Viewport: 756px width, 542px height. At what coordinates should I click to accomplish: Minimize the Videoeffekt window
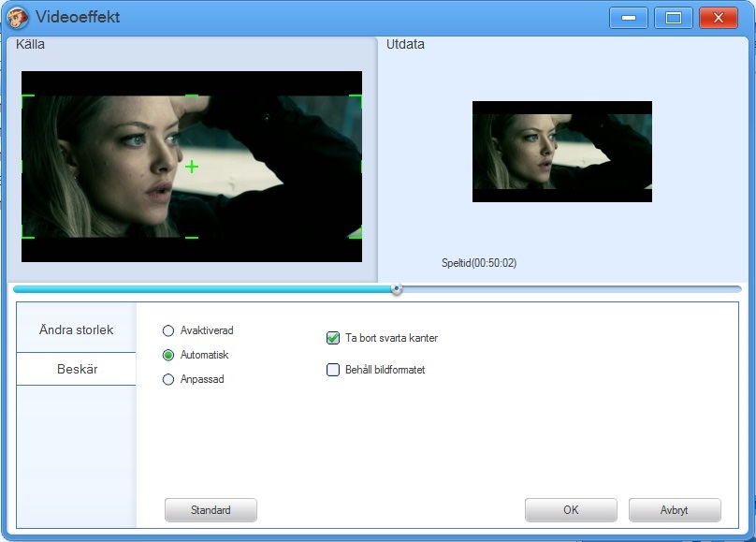pos(628,18)
